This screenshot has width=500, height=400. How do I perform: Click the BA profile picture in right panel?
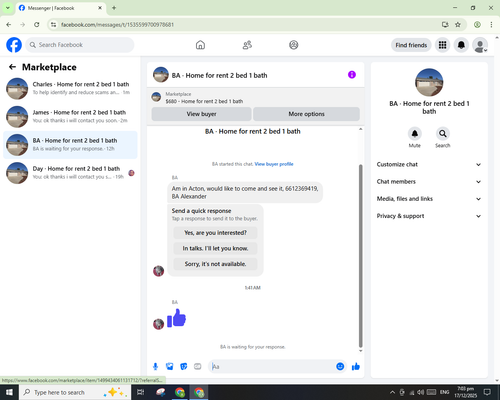click(x=429, y=82)
